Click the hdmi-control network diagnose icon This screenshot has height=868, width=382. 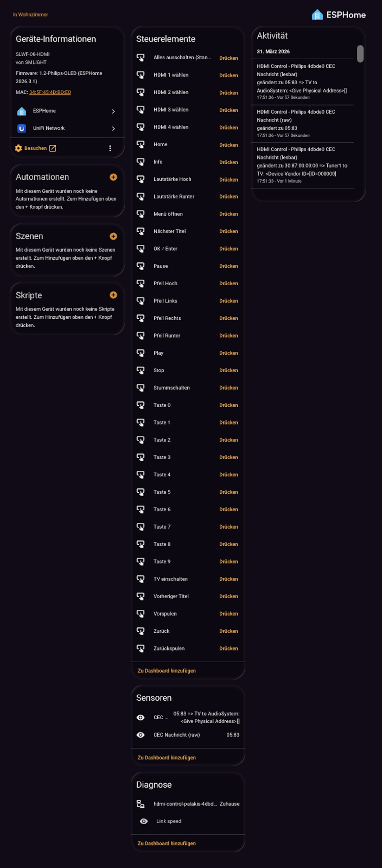140,804
